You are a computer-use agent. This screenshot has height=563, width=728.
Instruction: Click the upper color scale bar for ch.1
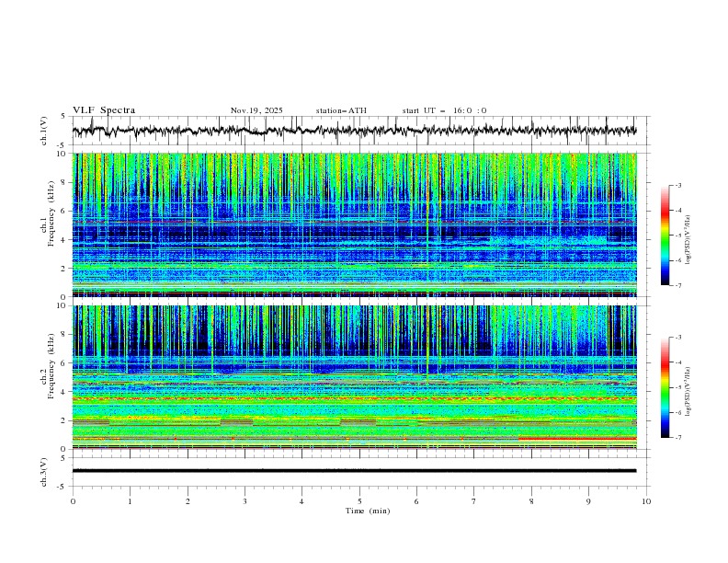665,236
